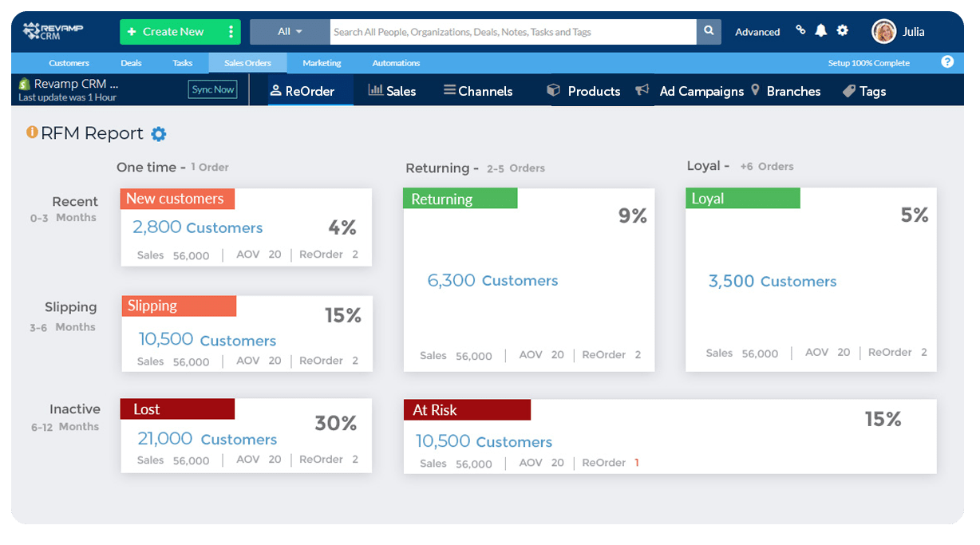
Task: Open the All search filter dropdown
Action: point(290,32)
